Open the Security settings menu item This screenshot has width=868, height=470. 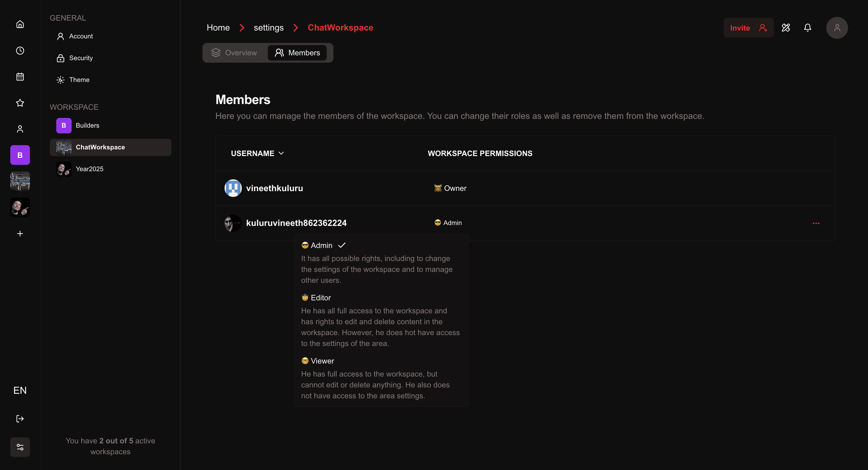pos(81,58)
